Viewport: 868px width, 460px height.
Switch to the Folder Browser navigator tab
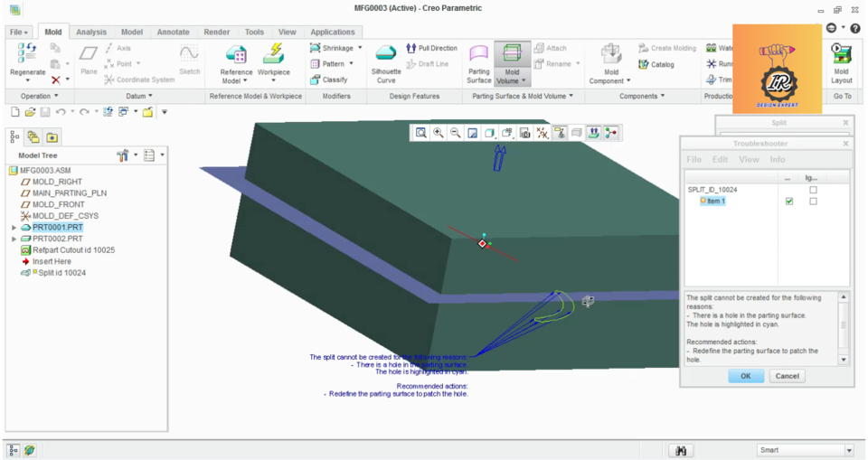[33, 136]
